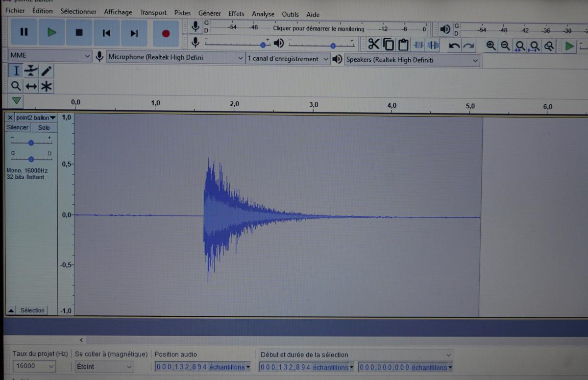The width and height of the screenshot is (588, 380).
Task: Copy selection with the Copy icon
Action: pyautogui.click(x=389, y=45)
